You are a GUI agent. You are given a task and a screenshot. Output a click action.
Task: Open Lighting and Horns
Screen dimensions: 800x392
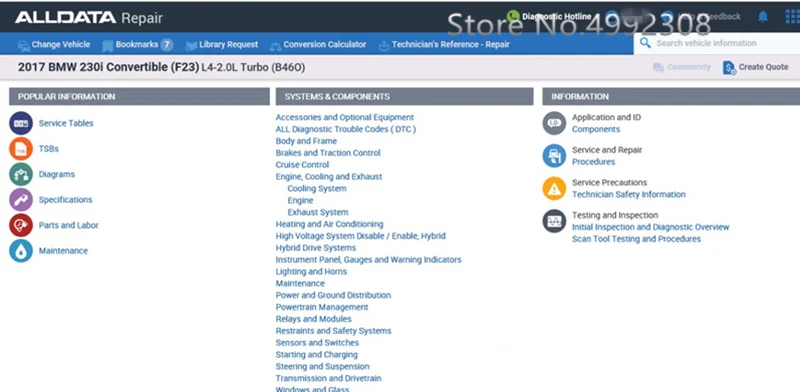[311, 271]
